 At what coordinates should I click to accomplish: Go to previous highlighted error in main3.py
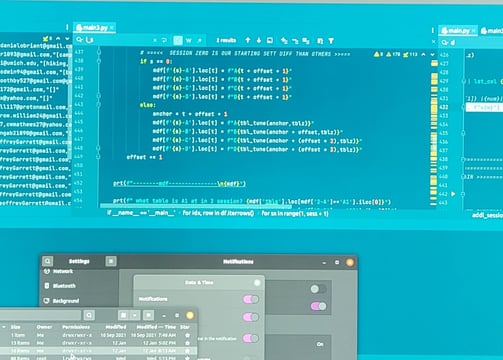(x=423, y=54)
